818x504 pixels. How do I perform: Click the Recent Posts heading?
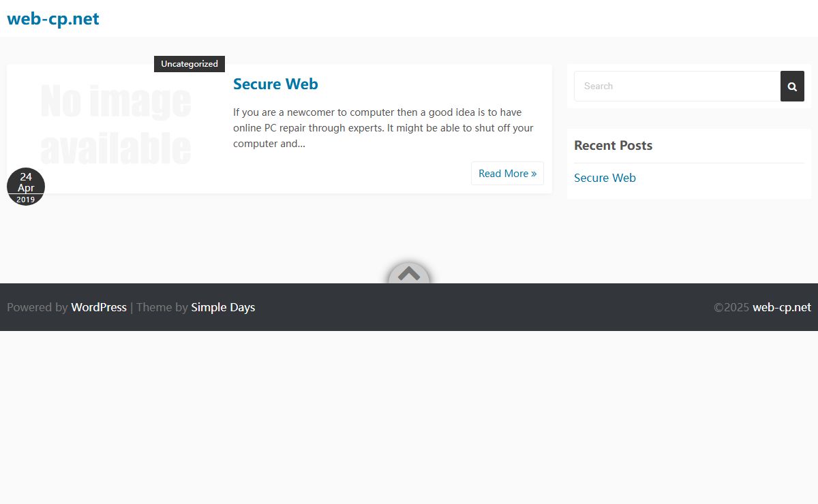click(x=613, y=146)
